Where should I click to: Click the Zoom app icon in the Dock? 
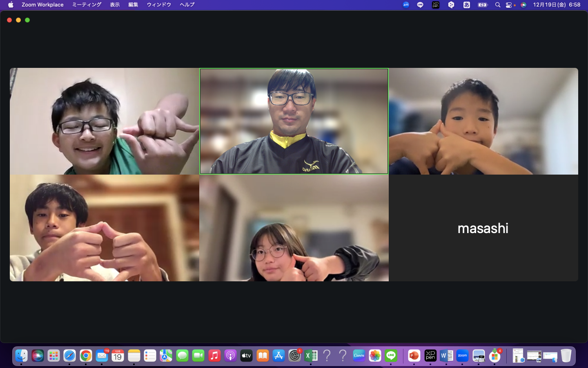[462, 356]
